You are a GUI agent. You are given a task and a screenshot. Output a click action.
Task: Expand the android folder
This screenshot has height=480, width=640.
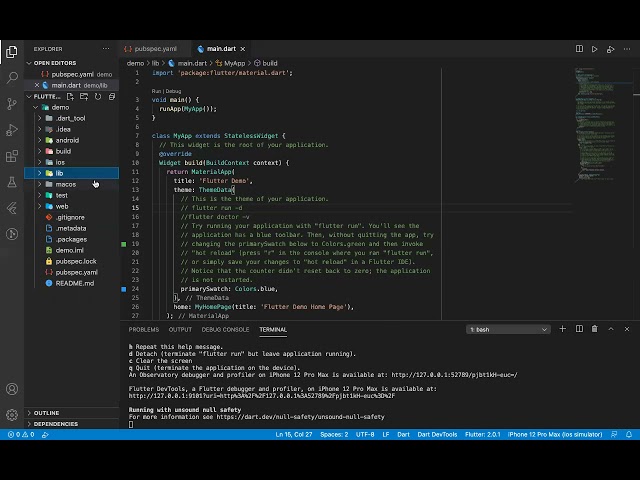67,140
